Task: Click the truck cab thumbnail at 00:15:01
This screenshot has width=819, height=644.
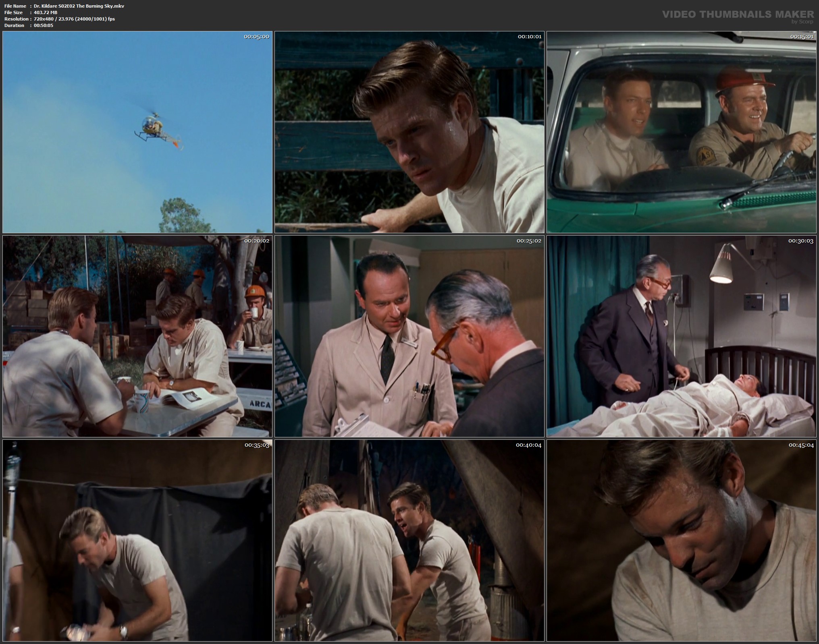Action: pos(681,132)
